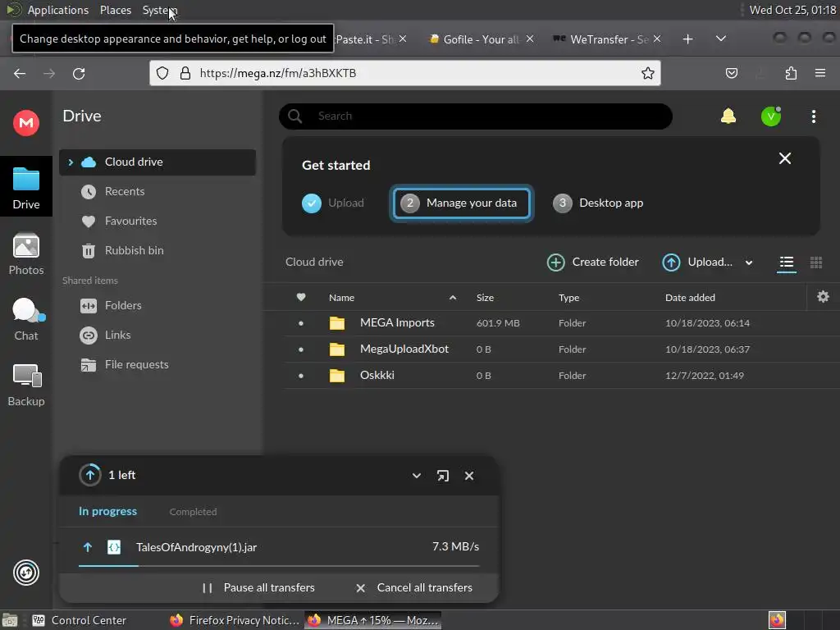Select the MEGA Imports row dot
This screenshot has width=840, height=630.
coord(301,323)
